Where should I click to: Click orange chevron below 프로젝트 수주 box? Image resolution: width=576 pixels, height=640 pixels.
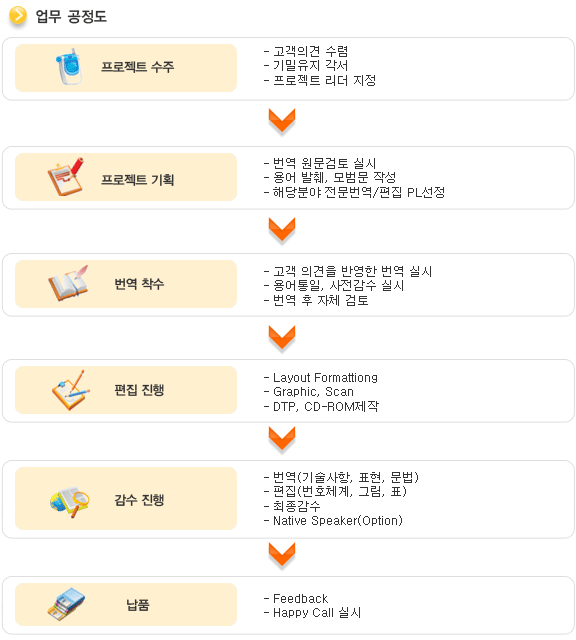[282, 121]
